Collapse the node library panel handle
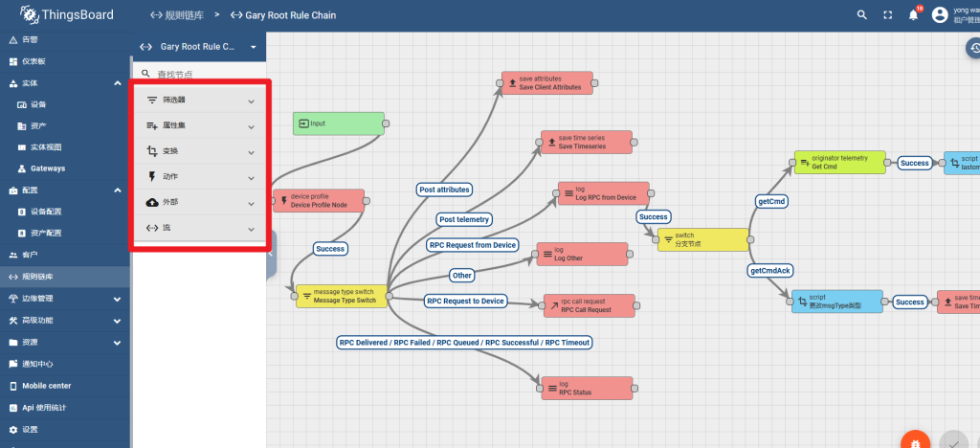Image resolution: width=980 pixels, height=448 pixels. pos(271,255)
